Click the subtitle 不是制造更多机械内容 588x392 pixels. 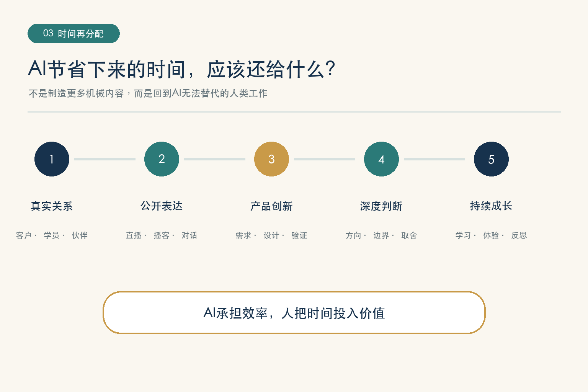148,93
